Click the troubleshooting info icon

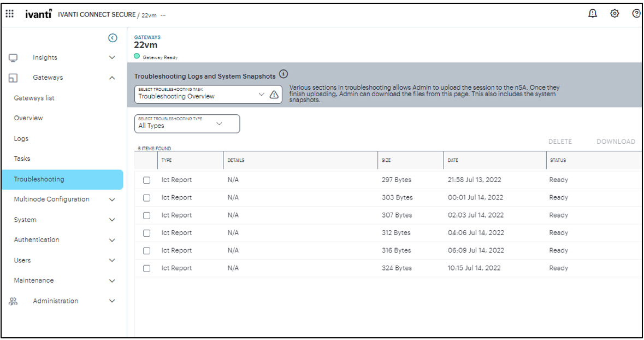tap(282, 74)
